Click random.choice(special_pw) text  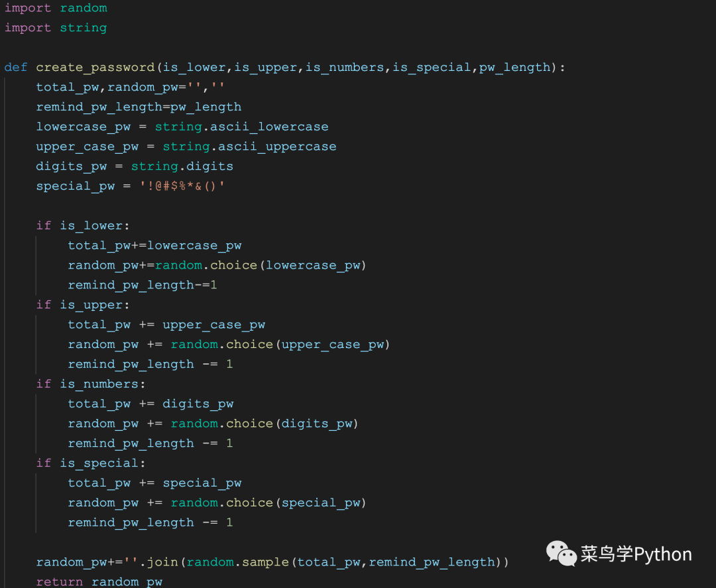click(x=268, y=502)
